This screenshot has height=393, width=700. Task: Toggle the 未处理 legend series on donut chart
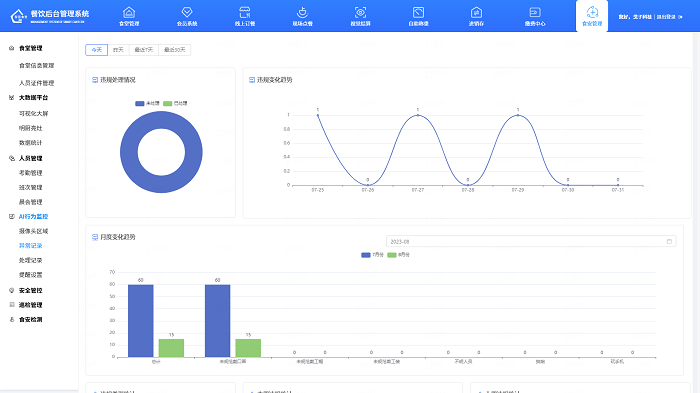[147, 104]
